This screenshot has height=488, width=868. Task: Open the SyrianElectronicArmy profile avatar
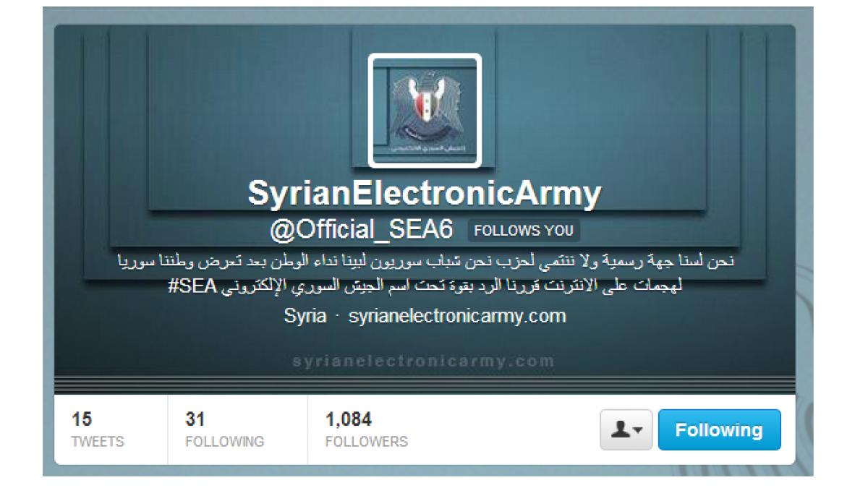click(425, 111)
